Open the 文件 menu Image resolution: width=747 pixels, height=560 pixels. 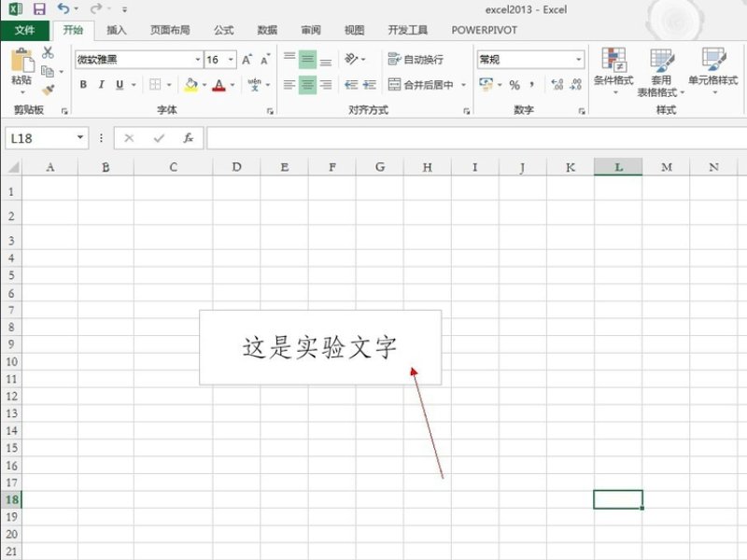26,30
